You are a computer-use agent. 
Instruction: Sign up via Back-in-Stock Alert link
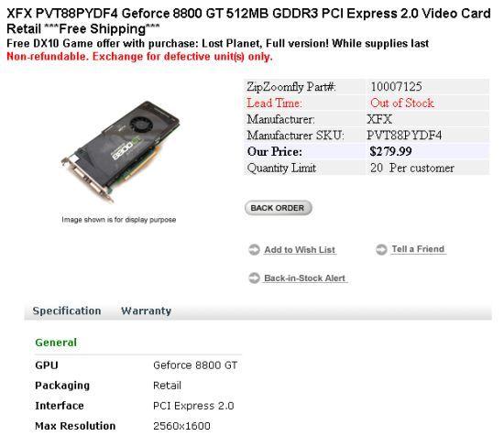[x=304, y=278]
